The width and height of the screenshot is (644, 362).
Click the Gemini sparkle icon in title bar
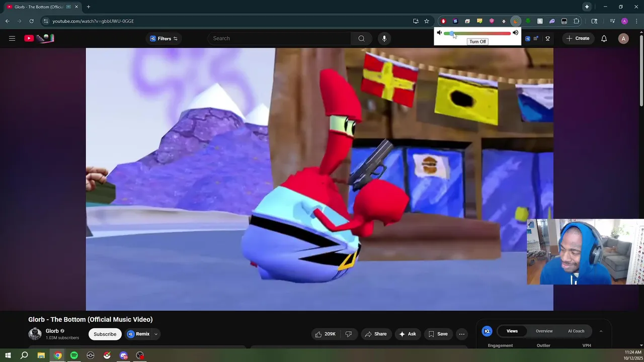click(x=587, y=7)
